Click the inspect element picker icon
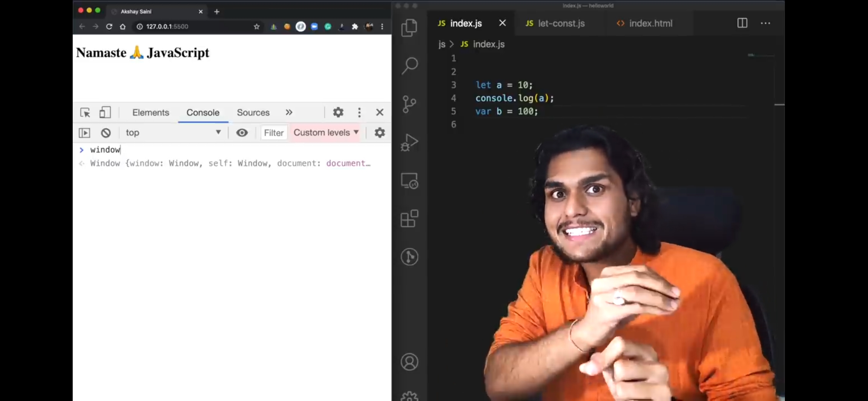The width and height of the screenshot is (868, 401). (85, 113)
